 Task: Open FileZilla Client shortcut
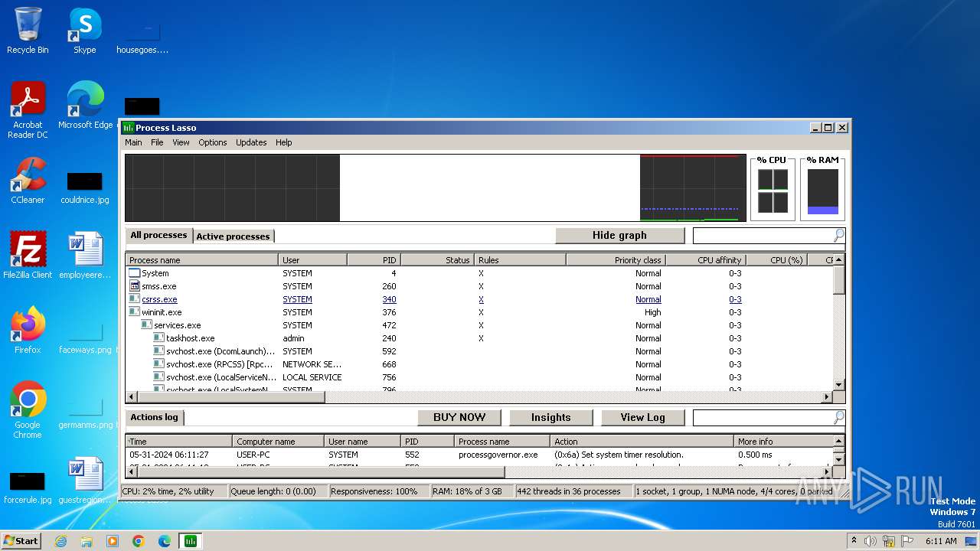[x=28, y=255]
